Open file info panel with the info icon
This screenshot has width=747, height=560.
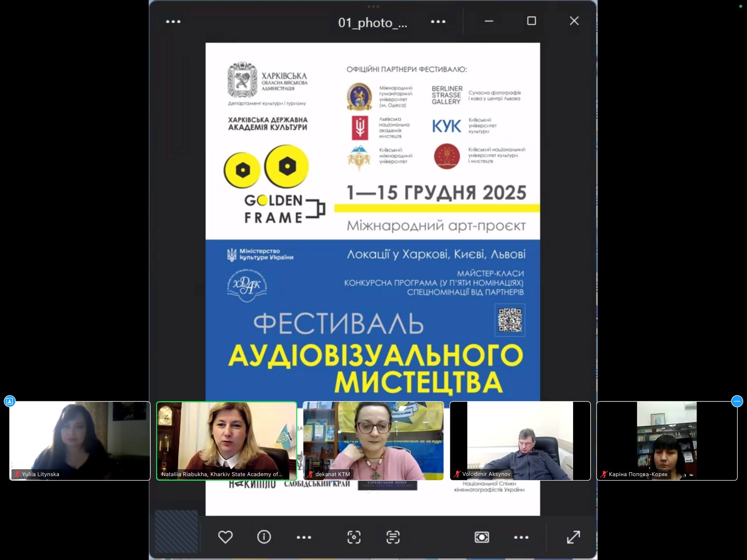[264, 537]
